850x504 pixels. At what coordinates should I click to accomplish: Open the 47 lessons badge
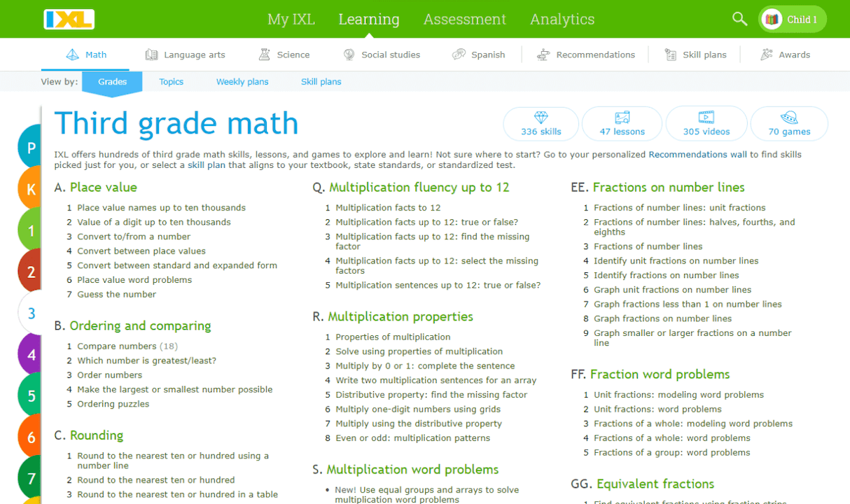click(622, 123)
